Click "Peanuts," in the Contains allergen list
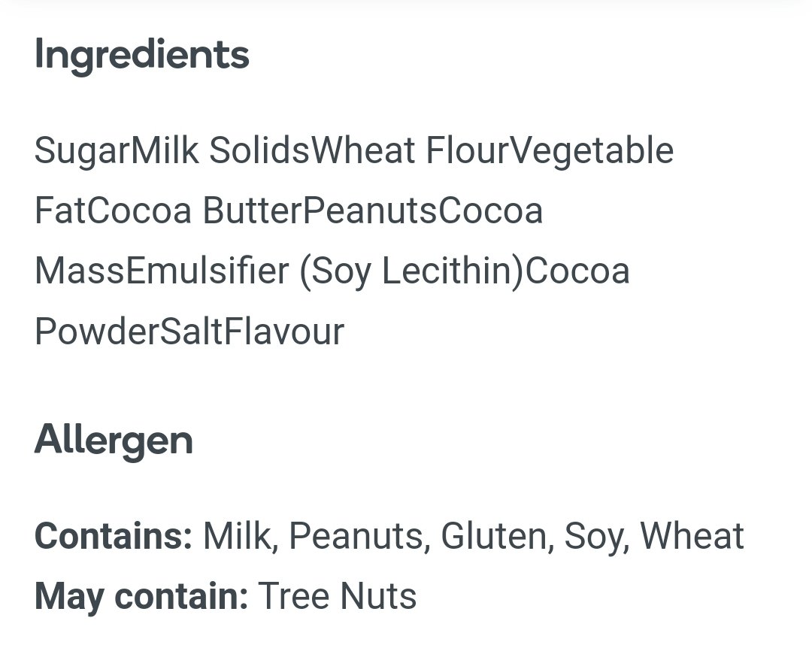 click(359, 536)
